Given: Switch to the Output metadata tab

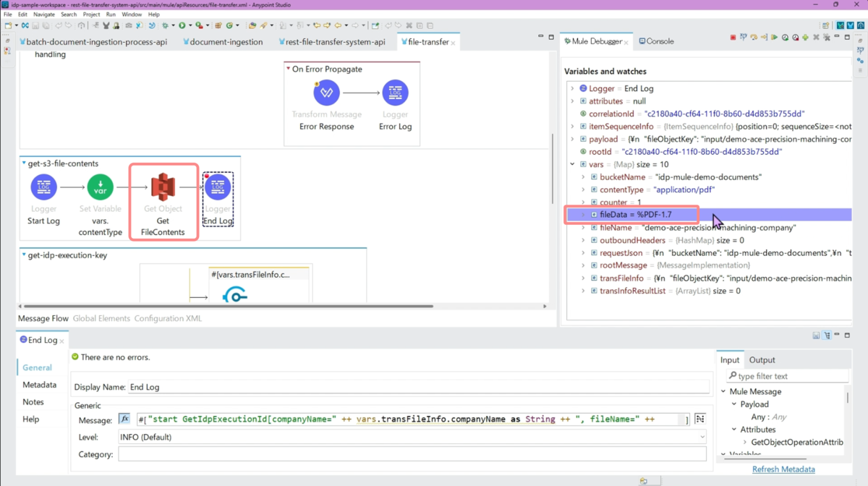Looking at the screenshot, I should [x=762, y=360].
